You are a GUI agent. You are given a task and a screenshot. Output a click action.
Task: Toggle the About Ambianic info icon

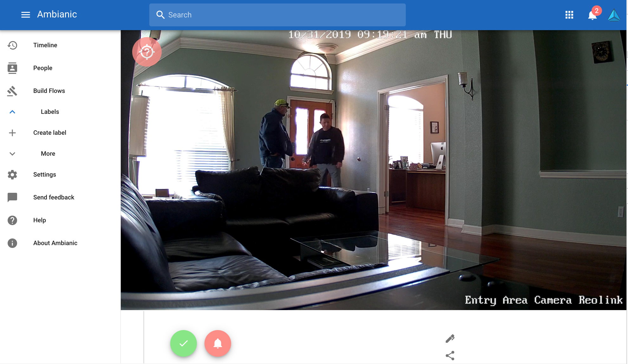click(x=12, y=243)
